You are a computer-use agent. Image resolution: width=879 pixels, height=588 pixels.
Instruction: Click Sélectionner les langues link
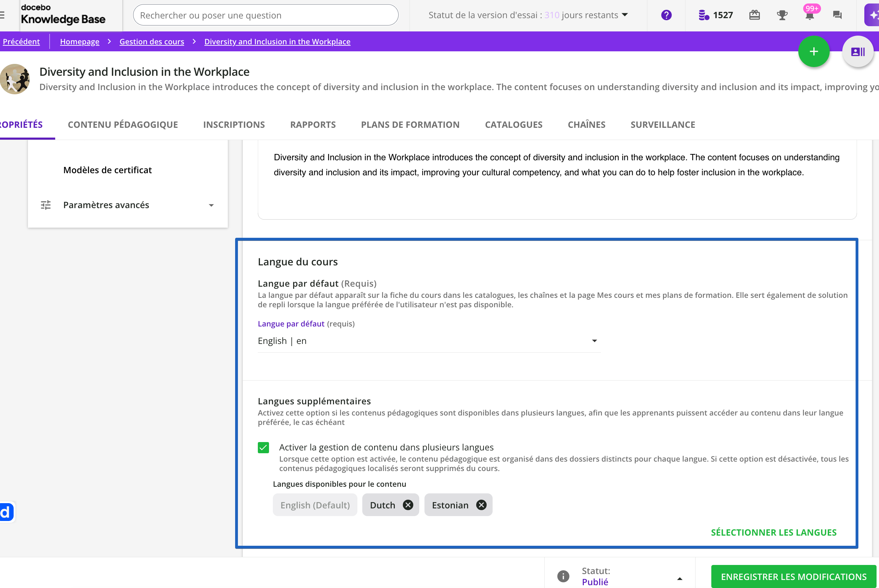773,532
